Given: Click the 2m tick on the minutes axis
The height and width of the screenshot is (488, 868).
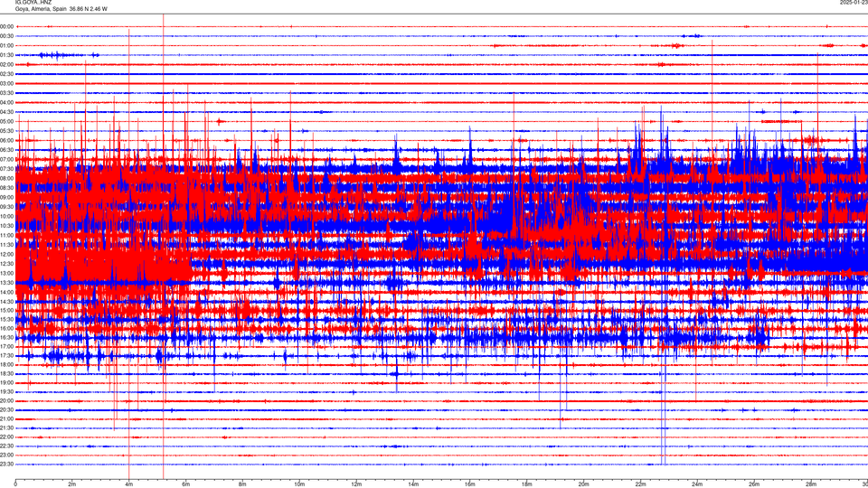Looking at the screenshot, I should click(72, 484).
